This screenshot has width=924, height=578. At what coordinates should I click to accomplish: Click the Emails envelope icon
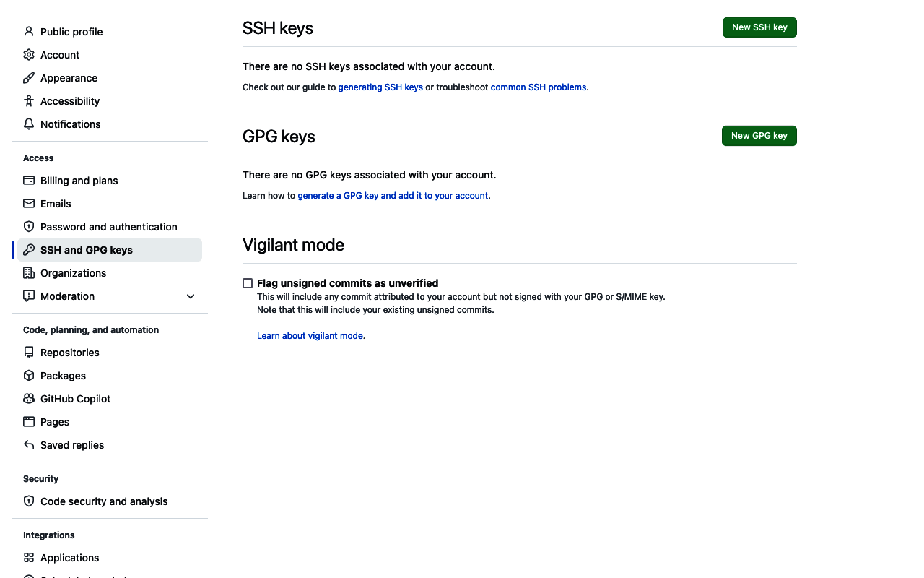point(28,203)
